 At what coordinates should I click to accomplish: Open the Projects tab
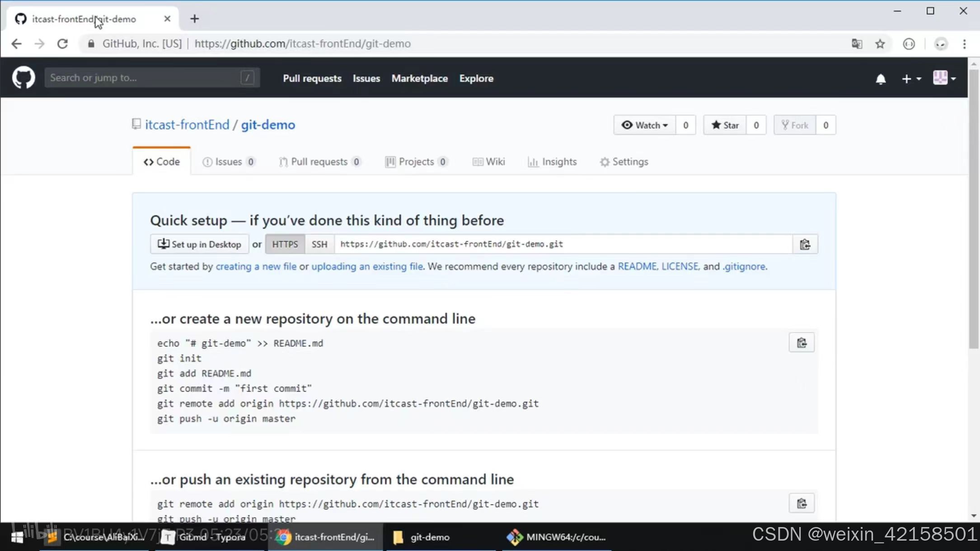(x=416, y=162)
